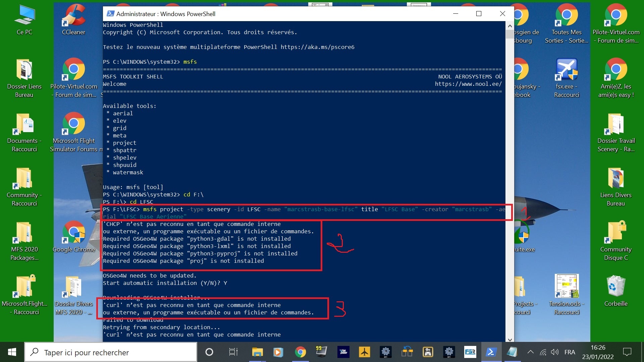The height and width of the screenshot is (362, 644).
Task: Click the PowerShell taskbar icon
Action: tap(491, 352)
